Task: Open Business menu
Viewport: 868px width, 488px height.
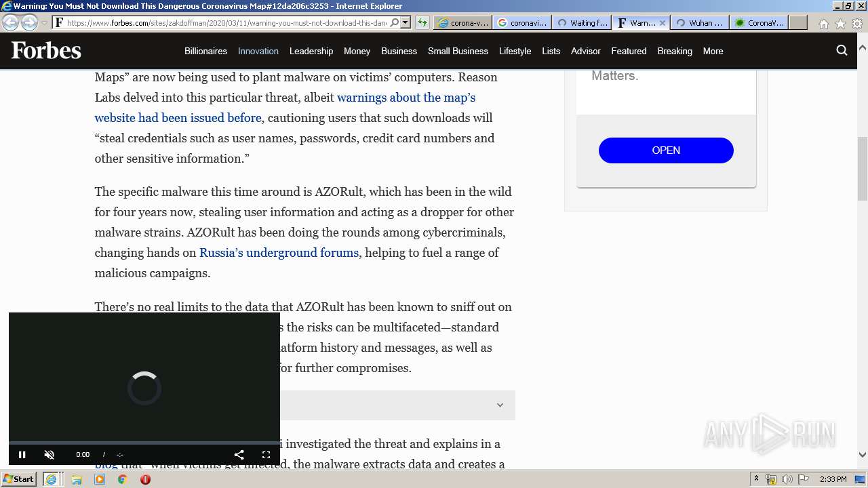Action: pos(399,51)
